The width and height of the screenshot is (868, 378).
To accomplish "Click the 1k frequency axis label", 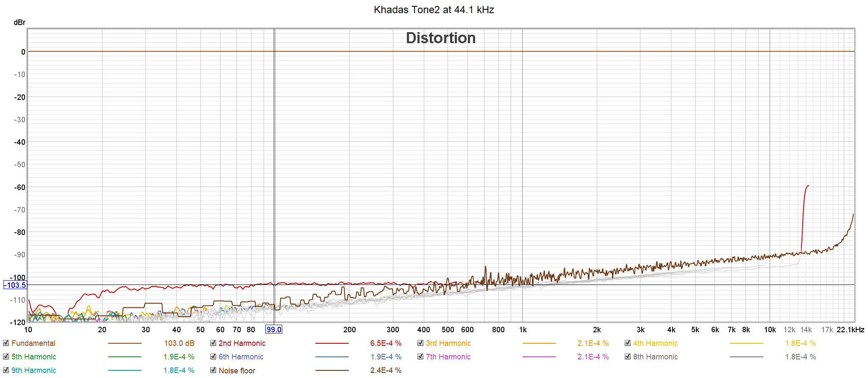I will (x=523, y=330).
